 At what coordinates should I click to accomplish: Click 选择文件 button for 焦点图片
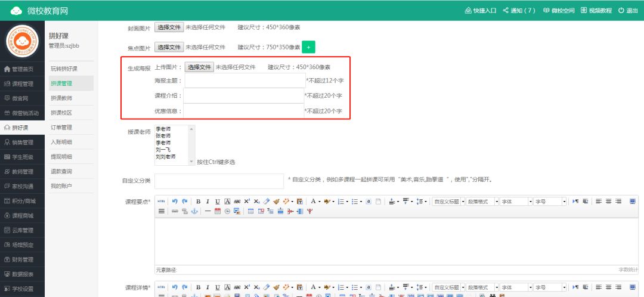tap(169, 47)
